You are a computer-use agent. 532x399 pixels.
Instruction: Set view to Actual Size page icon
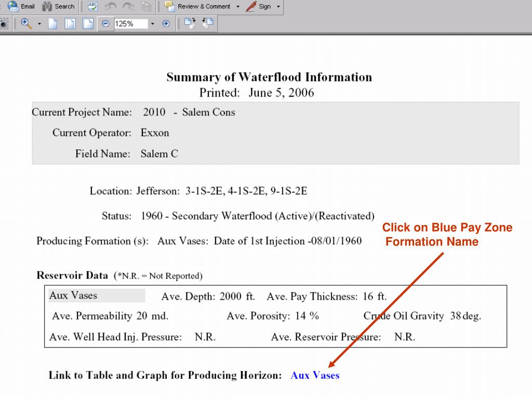(x=52, y=24)
